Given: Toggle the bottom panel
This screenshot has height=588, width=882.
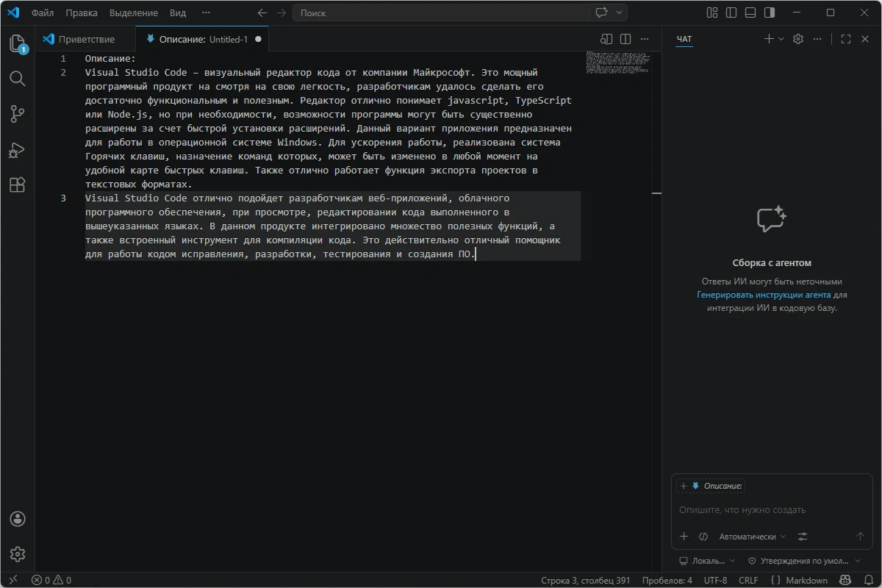Looking at the screenshot, I should (x=750, y=12).
